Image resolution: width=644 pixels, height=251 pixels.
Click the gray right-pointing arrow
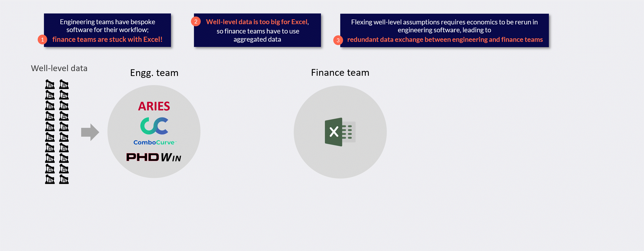[90, 132]
